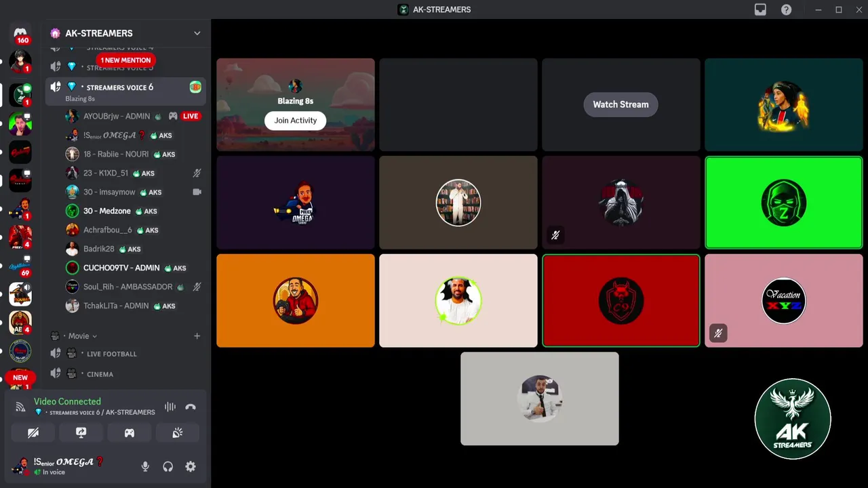Expand AK-STREAMERS server menu chevron
The image size is (868, 488).
click(197, 33)
